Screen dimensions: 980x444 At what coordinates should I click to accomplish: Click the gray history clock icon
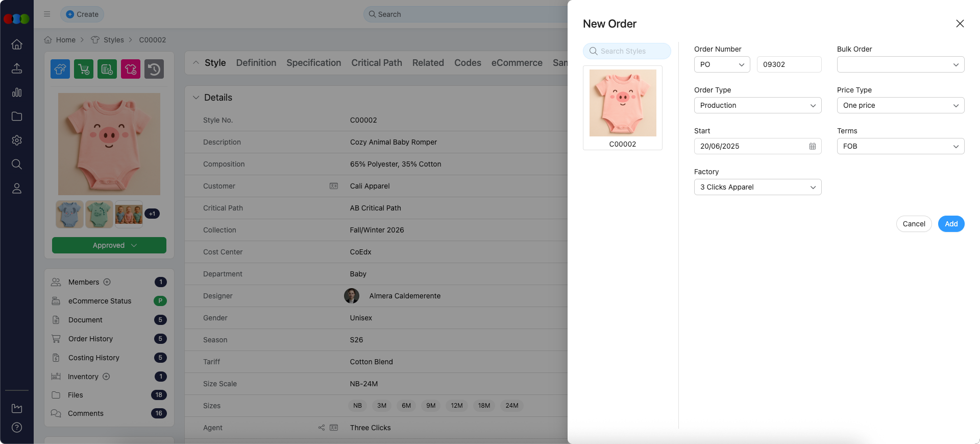[154, 69]
